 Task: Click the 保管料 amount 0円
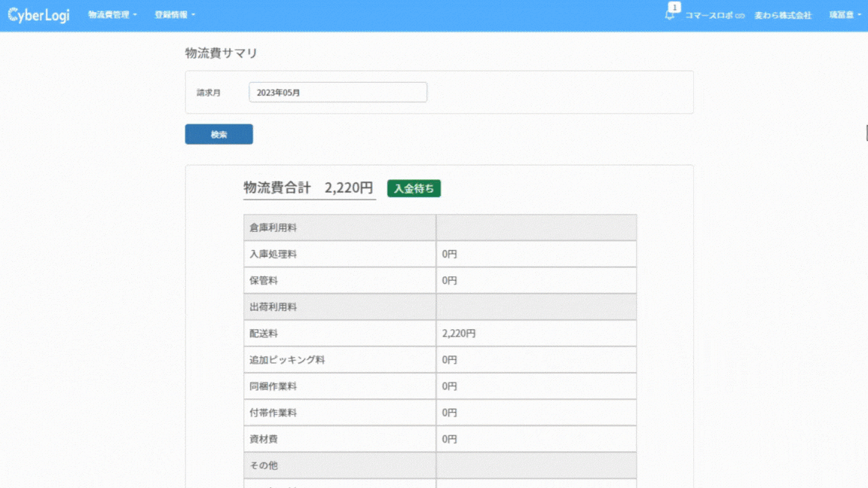click(x=450, y=280)
